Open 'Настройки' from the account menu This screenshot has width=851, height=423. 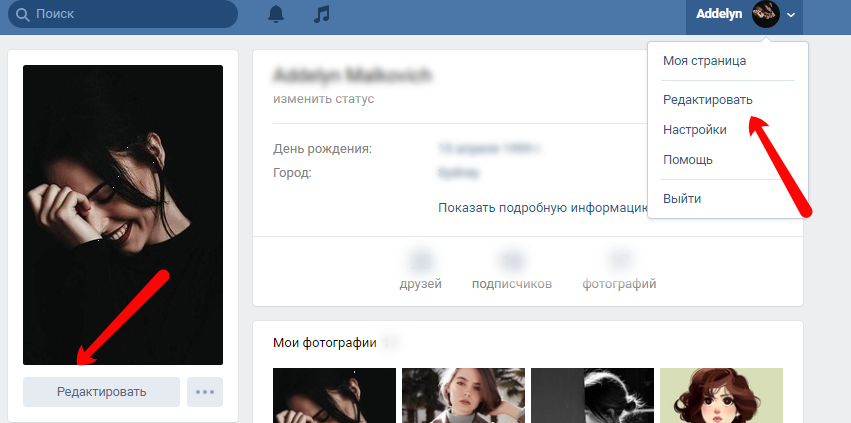coord(694,129)
